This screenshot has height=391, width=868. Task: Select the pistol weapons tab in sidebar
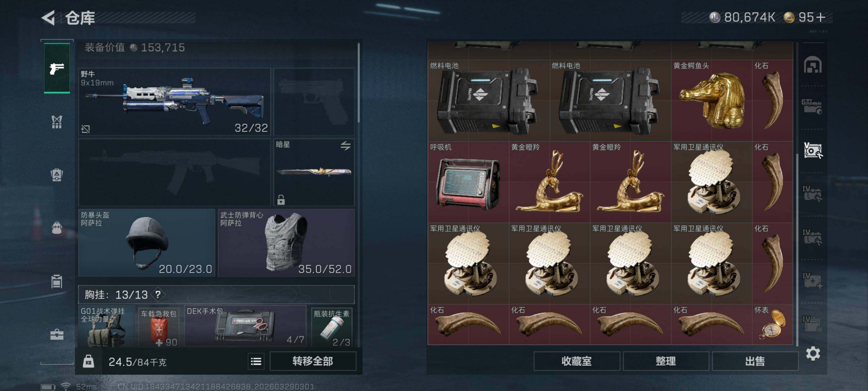[57, 69]
